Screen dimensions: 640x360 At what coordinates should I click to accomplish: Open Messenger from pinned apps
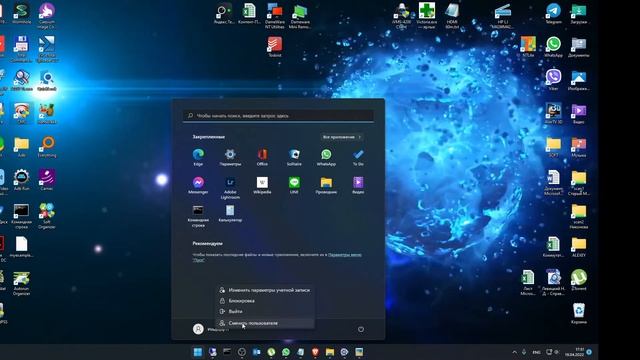[198, 185]
